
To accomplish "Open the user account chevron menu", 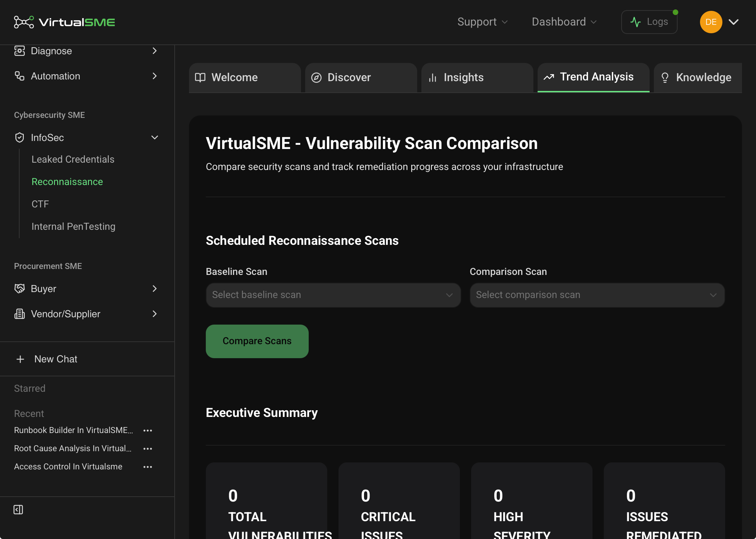I will pyautogui.click(x=734, y=22).
